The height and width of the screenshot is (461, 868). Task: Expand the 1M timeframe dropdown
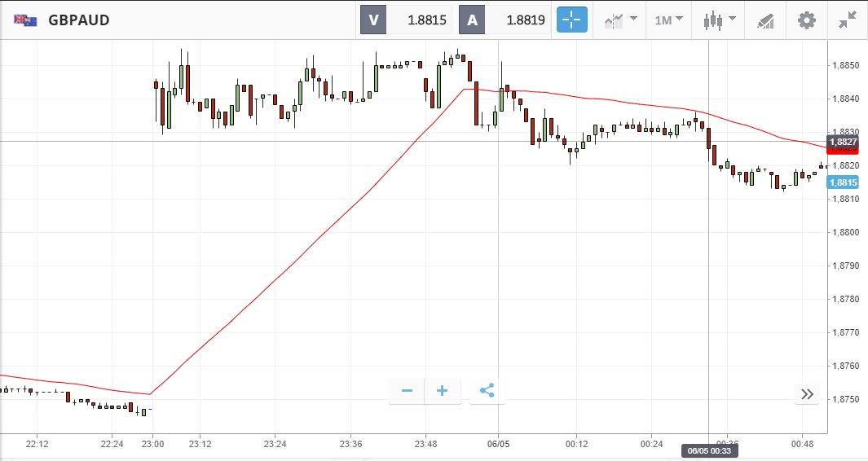click(668, 20)
